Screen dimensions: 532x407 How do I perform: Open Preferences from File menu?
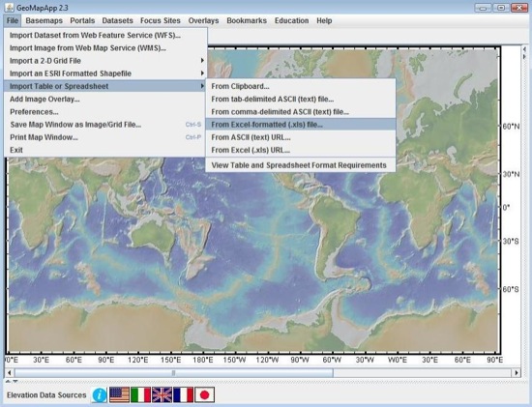104,112
